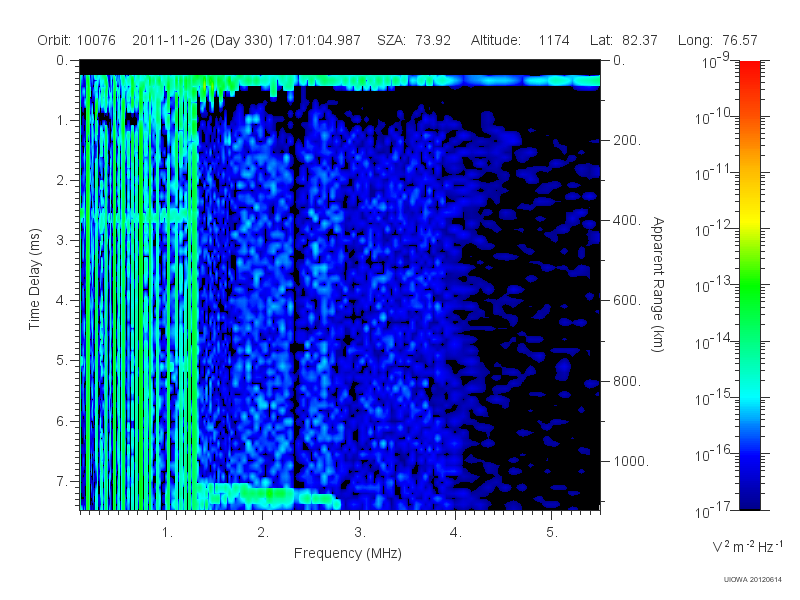Click the 1000. apparent range tick label

[x=631, y=461]
